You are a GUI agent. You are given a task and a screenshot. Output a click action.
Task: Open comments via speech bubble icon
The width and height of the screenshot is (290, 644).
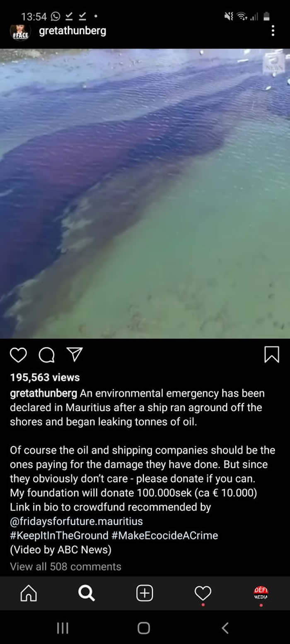pyautogui.click(x=46, y=355)
